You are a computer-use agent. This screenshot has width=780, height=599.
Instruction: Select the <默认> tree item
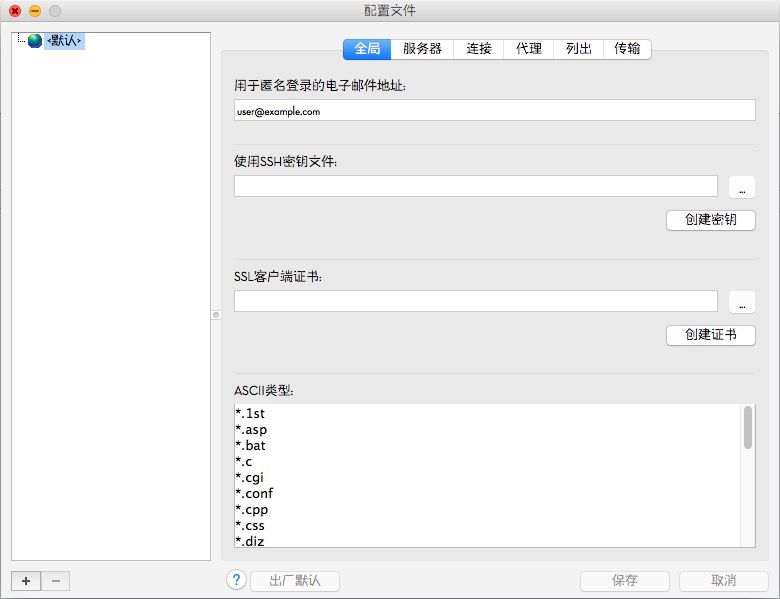coord(64,41)
